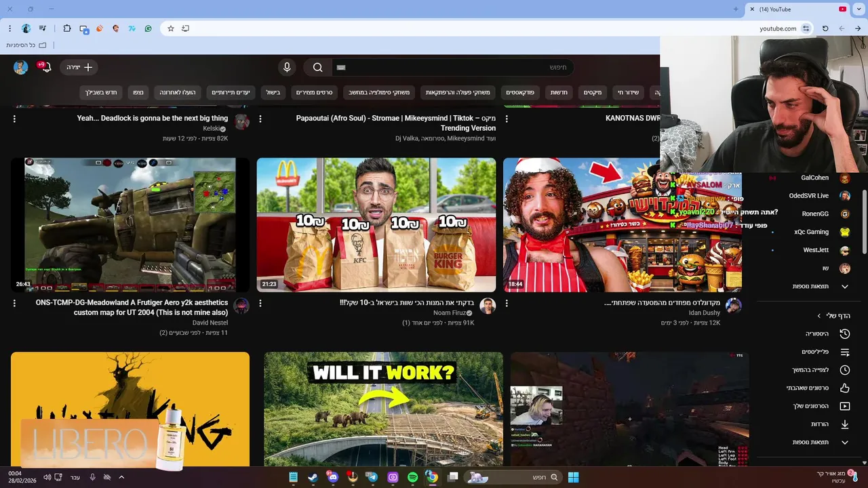This screenshot has height=488, width=868.
Task: Click the Windows taskbar search box
Action: coord(513,477)
